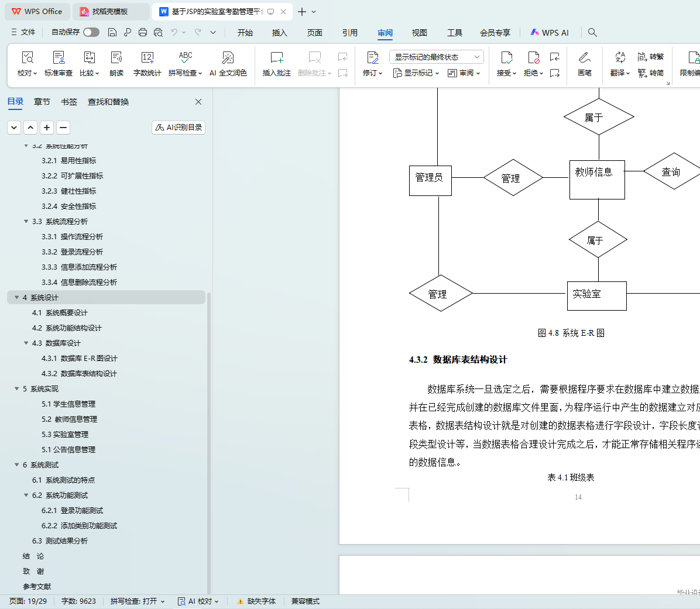
Task: Go to 3.2.4 安全性指标 heading
Action: pos(68,206)
